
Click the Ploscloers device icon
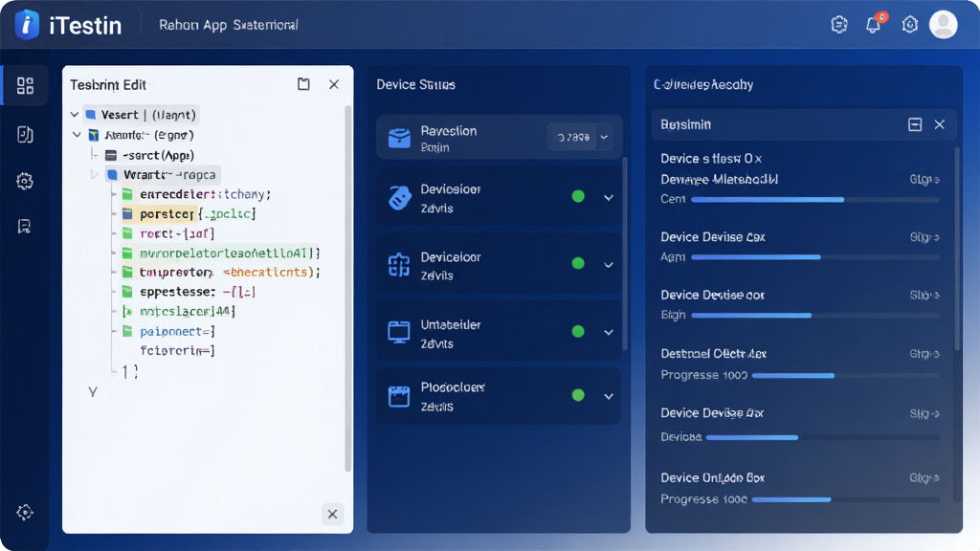399,396
